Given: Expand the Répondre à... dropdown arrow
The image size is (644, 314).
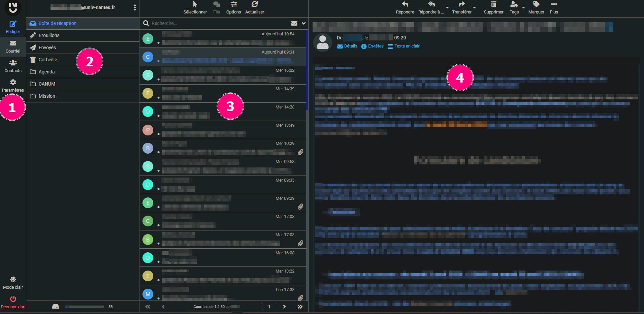Looking at the screenshot, I should (447, 8).
